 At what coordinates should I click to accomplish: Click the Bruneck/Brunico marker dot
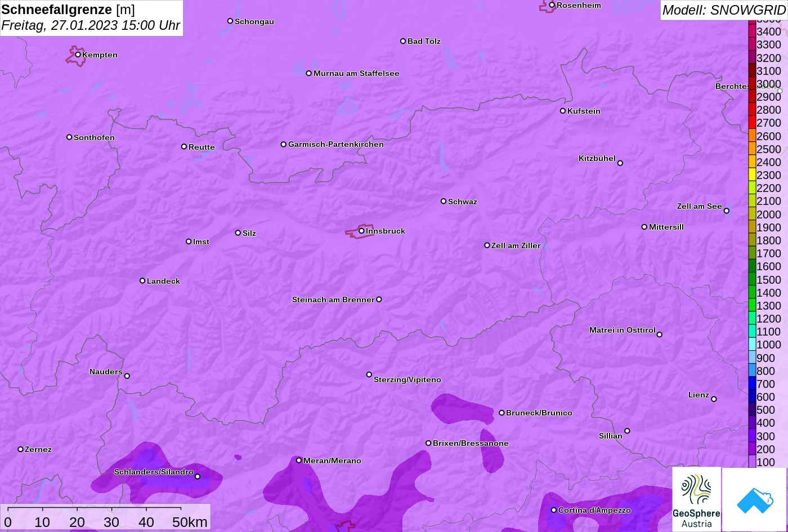coord(502,413)
